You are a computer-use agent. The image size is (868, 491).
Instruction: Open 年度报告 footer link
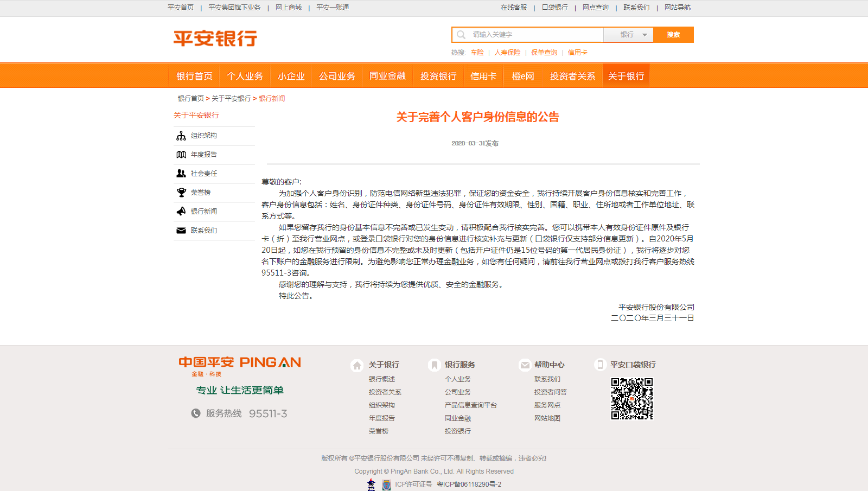382,418
